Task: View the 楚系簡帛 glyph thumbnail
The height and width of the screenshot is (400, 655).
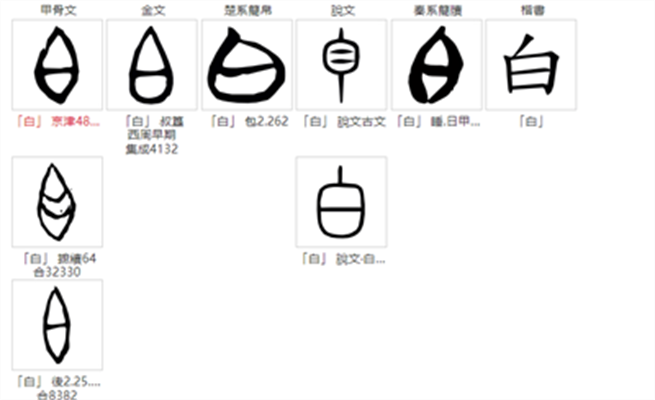Action: point(247,65)
